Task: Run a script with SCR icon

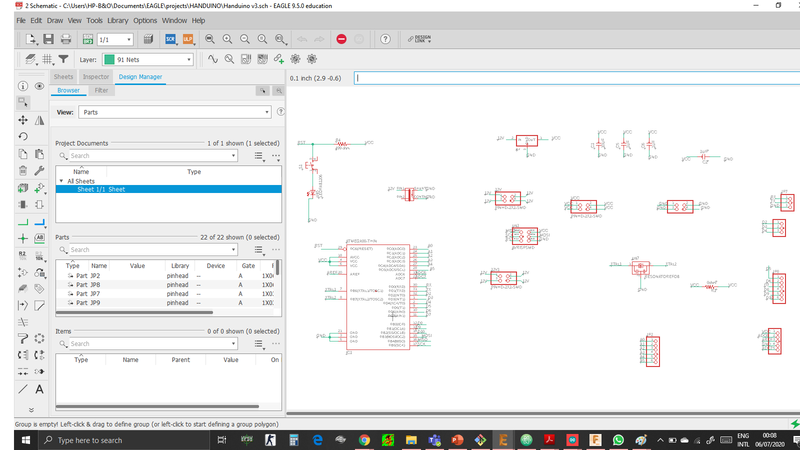Action: (169, 39)
